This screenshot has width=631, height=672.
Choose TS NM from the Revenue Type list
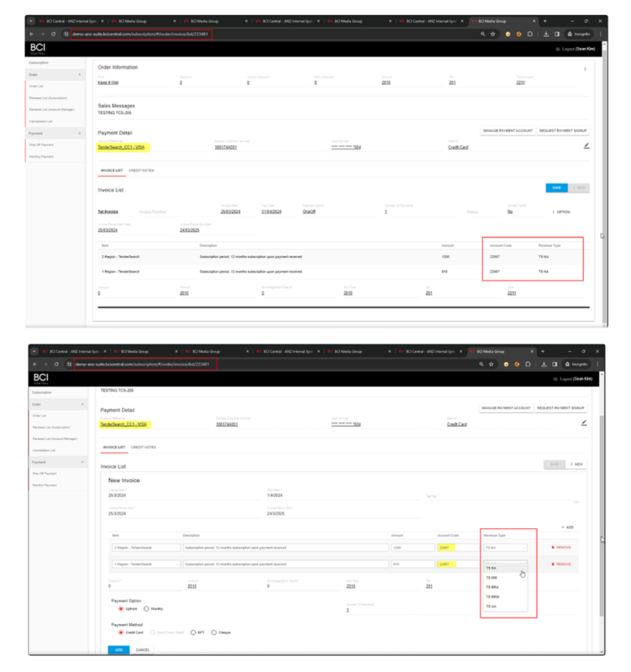coord(492,578)
